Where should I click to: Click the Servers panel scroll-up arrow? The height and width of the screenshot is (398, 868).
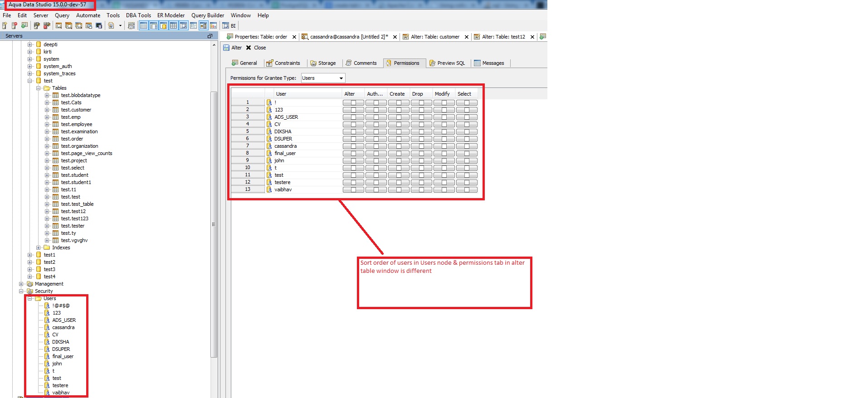coord(214,44)
